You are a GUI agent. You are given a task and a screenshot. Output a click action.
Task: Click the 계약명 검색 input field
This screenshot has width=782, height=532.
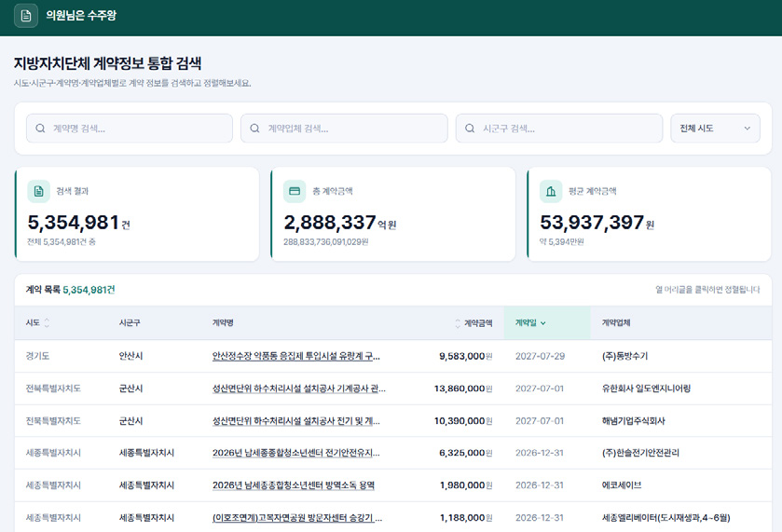pos(130,129)
